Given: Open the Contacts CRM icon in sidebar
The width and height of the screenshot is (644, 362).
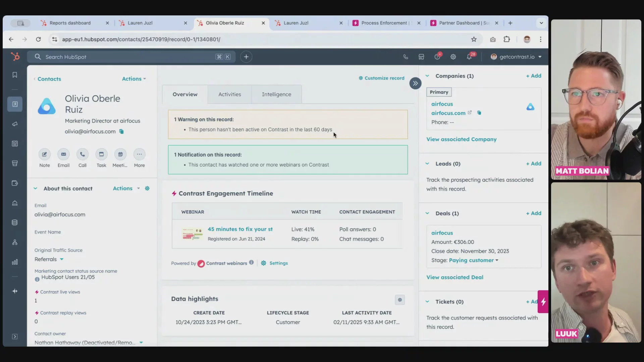Looking at the screenshot, I should (15, 104).
